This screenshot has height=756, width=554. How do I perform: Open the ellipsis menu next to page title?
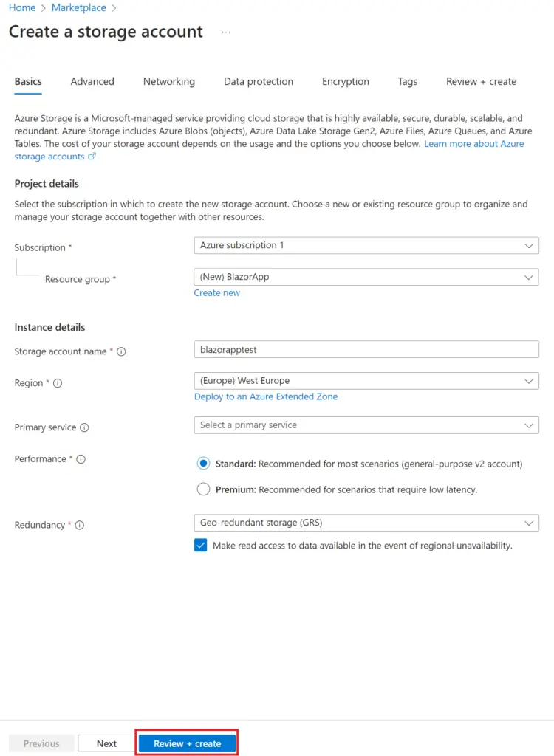(225, 32)
